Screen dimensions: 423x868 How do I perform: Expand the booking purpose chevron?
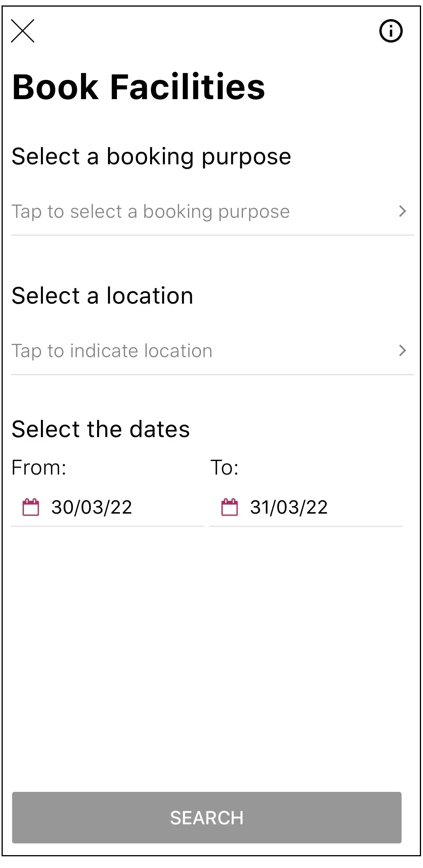(x=402, y=211)
